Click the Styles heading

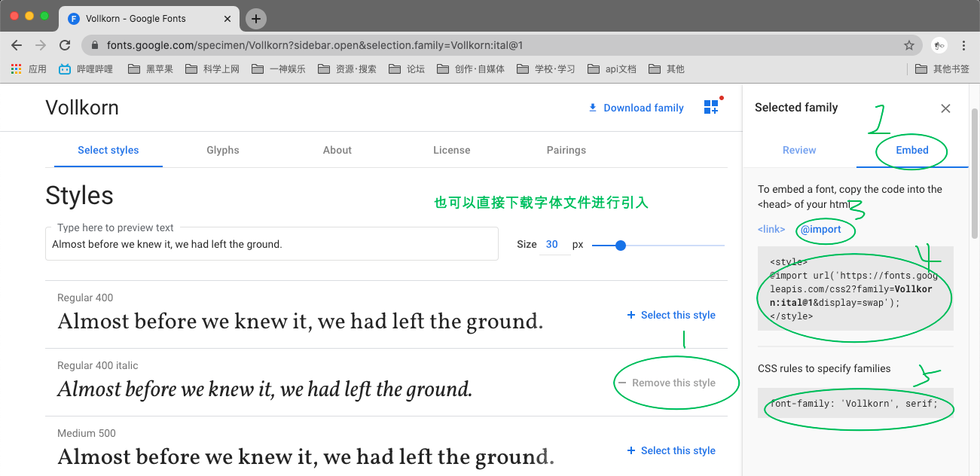pos(79,196)
